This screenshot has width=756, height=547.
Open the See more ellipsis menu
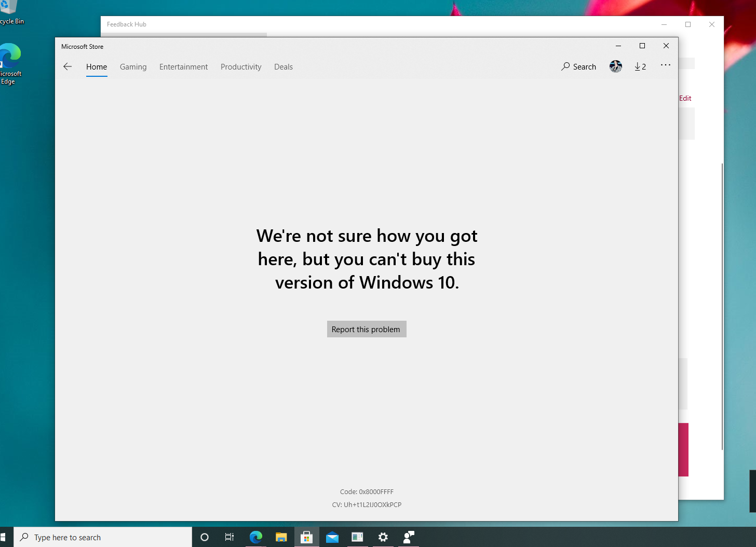(x=666, y=65)
